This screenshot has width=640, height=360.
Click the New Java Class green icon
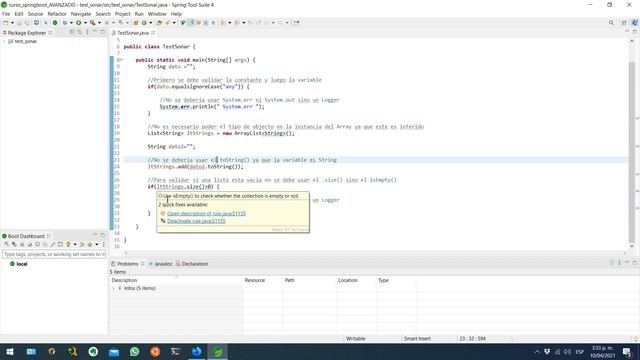[144, 23]
